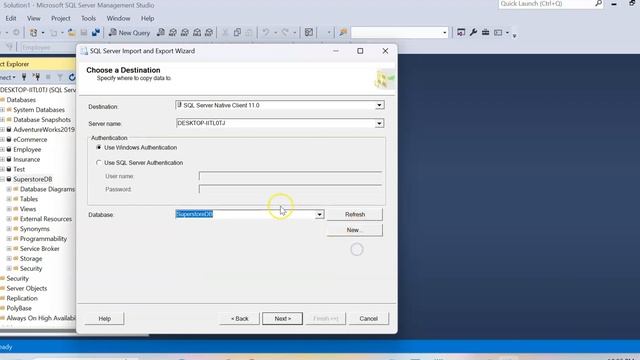The height and width of the screenshot is (360, 640).
Task: Expand the Database Diagrams node
Action: pos(9,189)
